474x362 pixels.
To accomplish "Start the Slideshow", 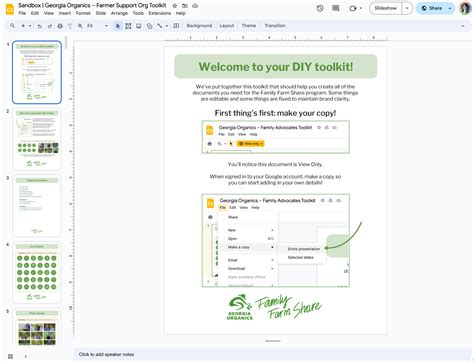I will pos(386,8).
